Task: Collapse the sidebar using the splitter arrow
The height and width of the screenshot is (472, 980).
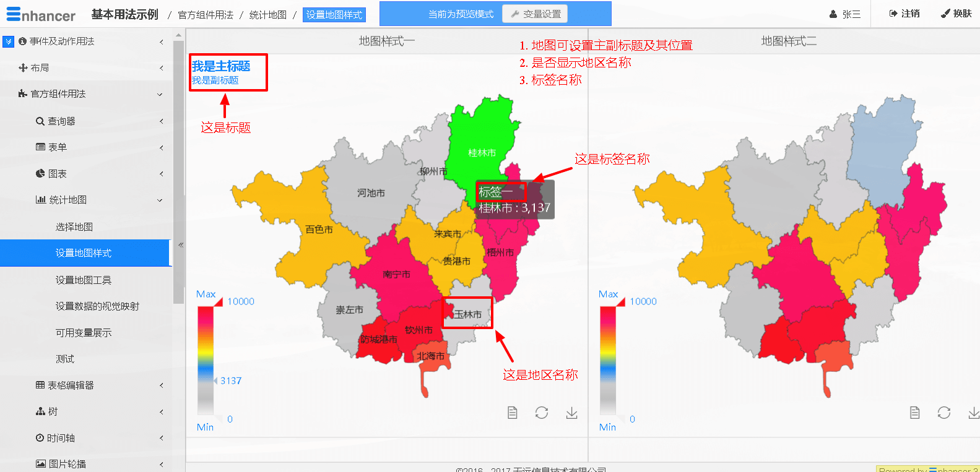Action: click(181, 245)
